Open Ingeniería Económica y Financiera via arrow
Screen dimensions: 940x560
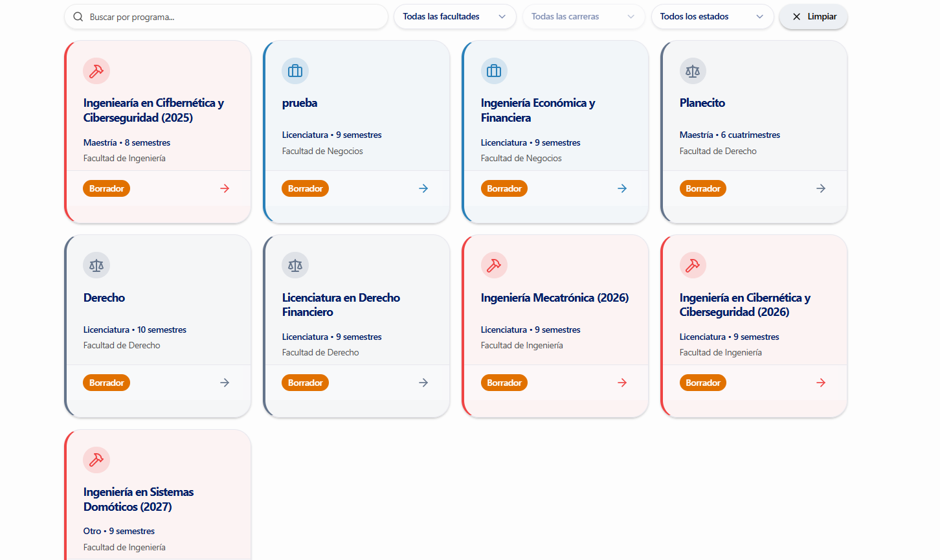click(622, 188)
